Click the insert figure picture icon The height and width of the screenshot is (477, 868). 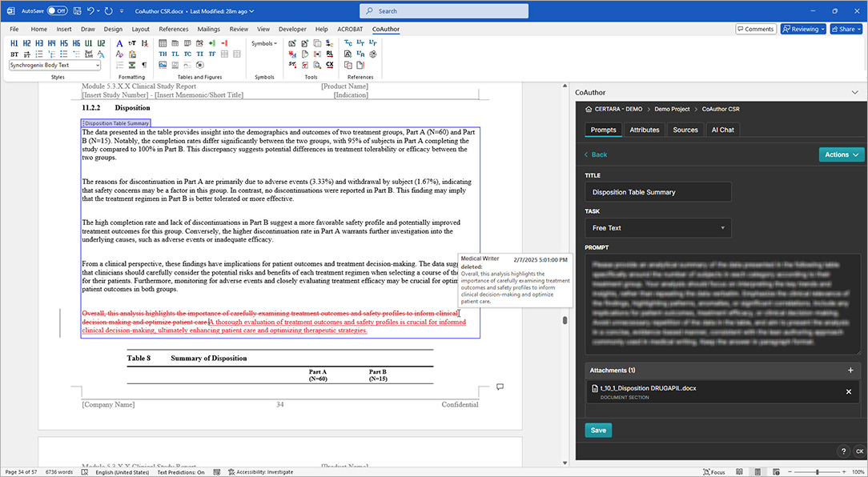pos(163,65)
